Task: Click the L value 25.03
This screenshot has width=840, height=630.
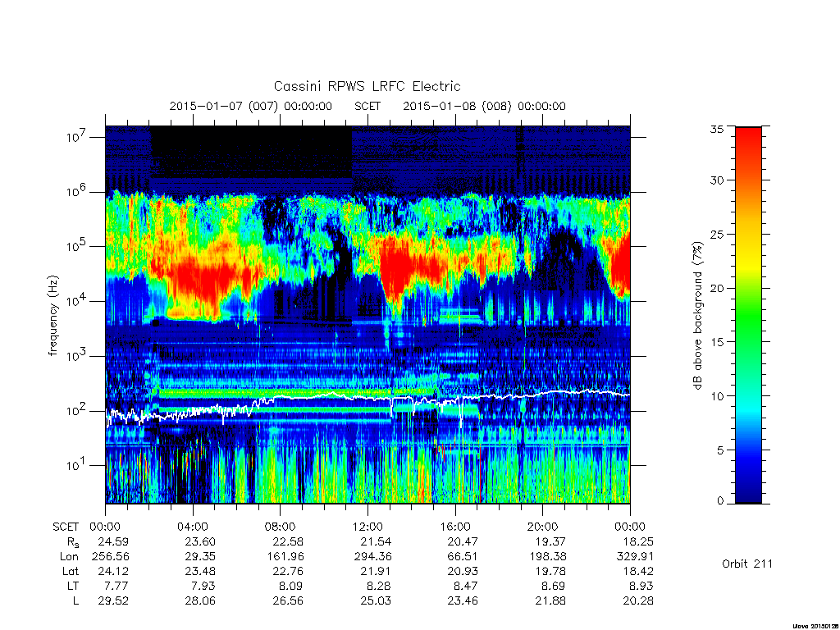Action: point(376,601)
